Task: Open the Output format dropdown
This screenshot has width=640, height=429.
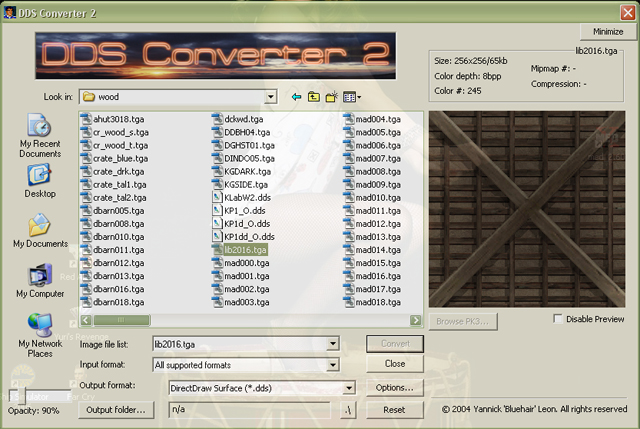Action: coord(349,387)
